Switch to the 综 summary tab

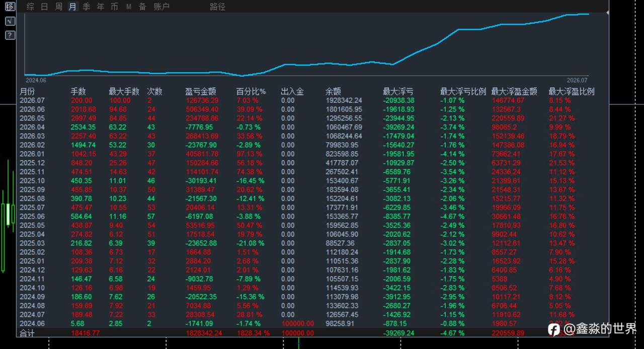[31, 7]
